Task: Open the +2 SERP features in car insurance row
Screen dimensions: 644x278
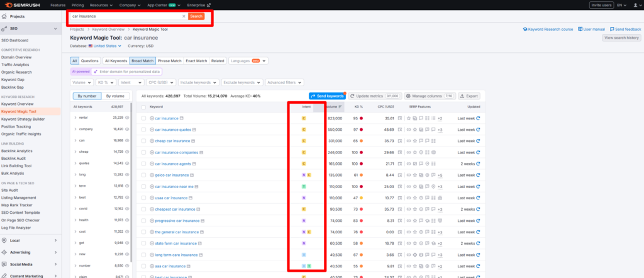Action: [x=440, y=119]
